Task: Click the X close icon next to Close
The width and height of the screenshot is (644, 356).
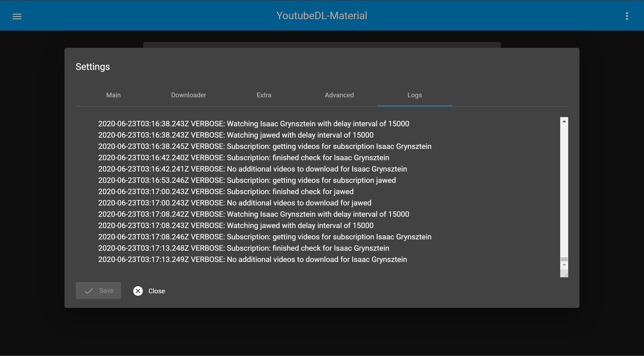Action: pos(138,291)
